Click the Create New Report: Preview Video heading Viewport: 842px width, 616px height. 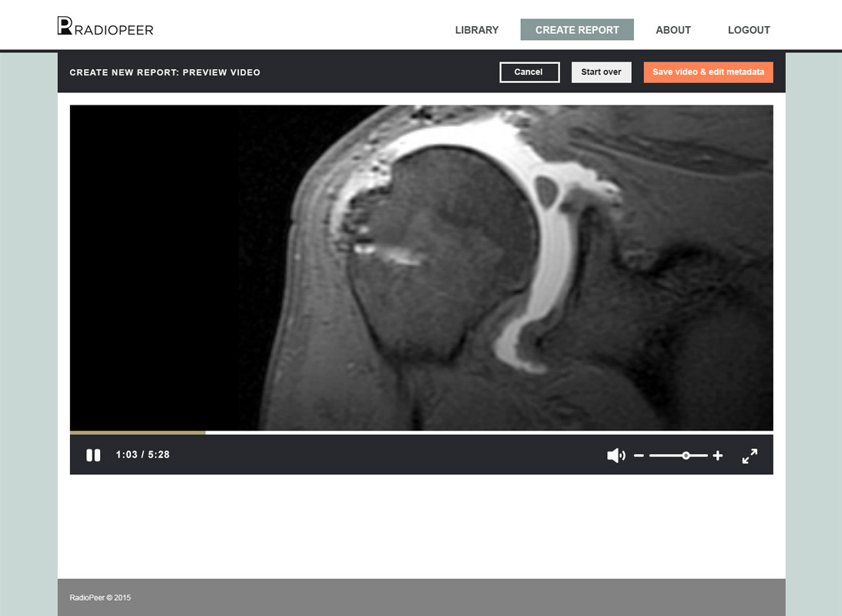(x=165, y=72)
